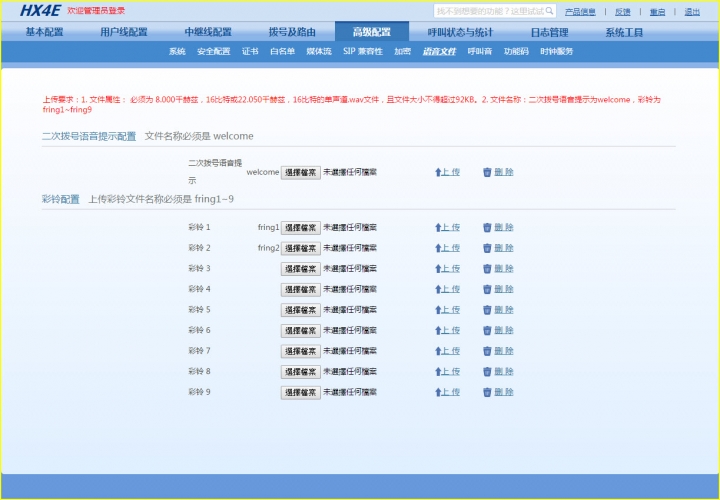Click the 删除 link for welcome row
This screenshot has width=720, height=500.
[504, 172]
